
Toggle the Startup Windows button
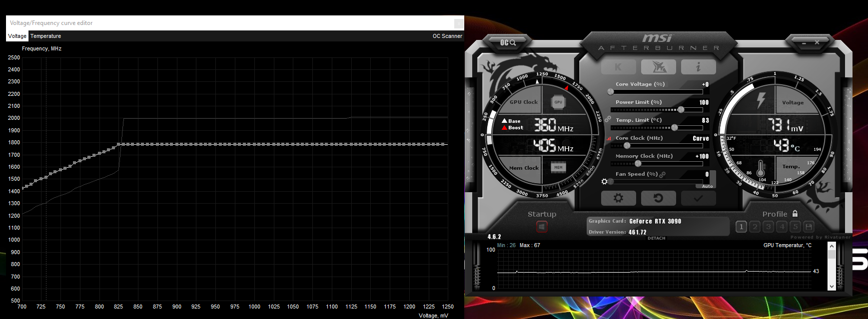tap(542, 227)
